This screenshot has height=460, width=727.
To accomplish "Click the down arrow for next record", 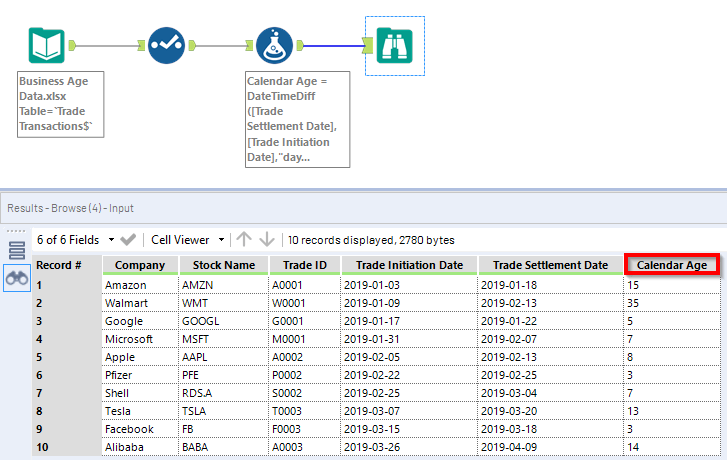I will pos(267,239).
